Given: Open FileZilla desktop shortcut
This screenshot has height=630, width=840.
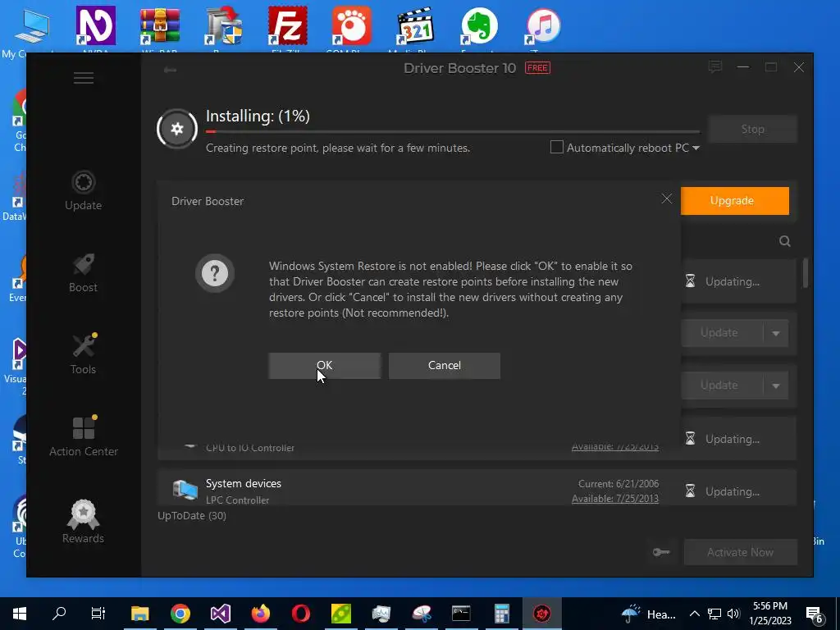Looking at the screenshot, I should point(288,30).
